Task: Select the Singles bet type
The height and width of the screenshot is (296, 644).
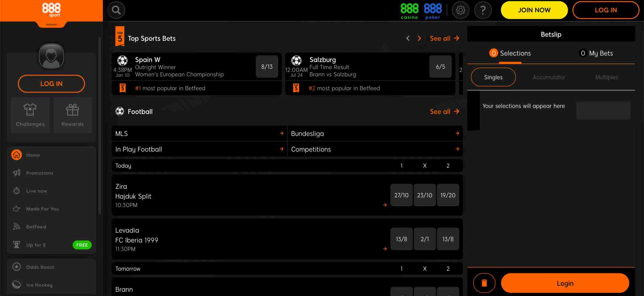Action: click(493, 77)
